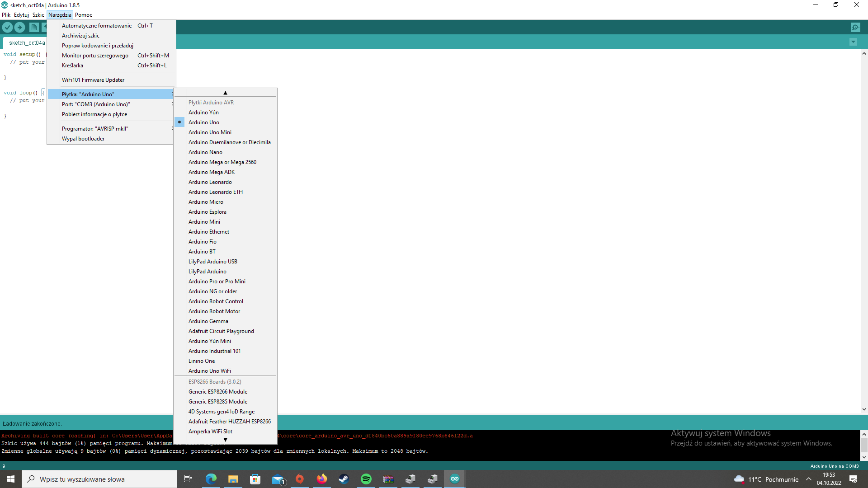Open the weather widget showing 11°C
Screen dimensions: 868x488
(766, 479)
